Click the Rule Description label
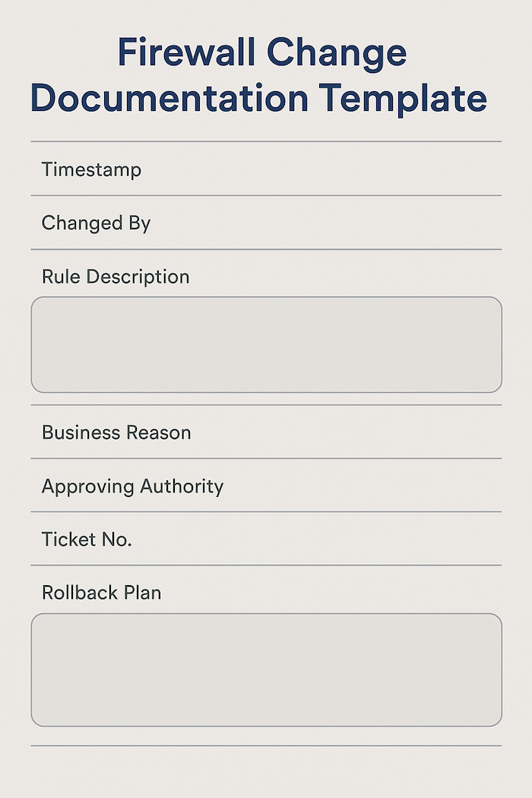The height and width of the screenshot is (798, 532). tap(116, 276)
